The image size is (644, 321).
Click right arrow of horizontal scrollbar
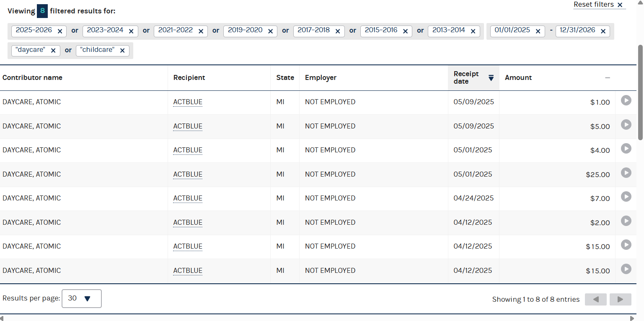(x=633, y=318)
